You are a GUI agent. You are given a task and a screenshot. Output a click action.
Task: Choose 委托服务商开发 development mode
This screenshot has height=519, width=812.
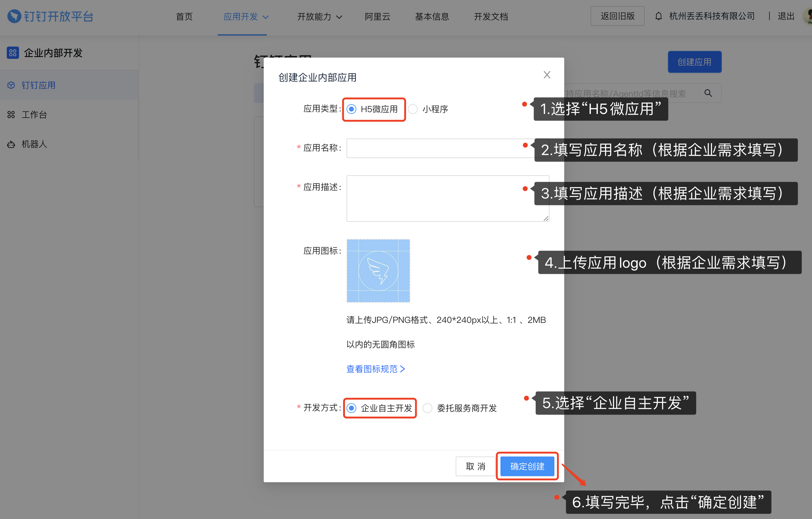pyautogui.click(x=427, y=408)
